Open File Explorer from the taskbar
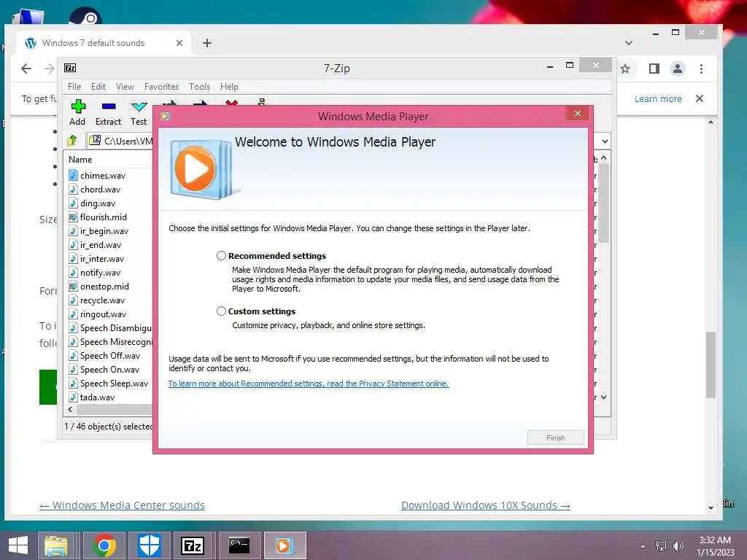Screen dimensions: 747x560 click(x=56, y=545)
